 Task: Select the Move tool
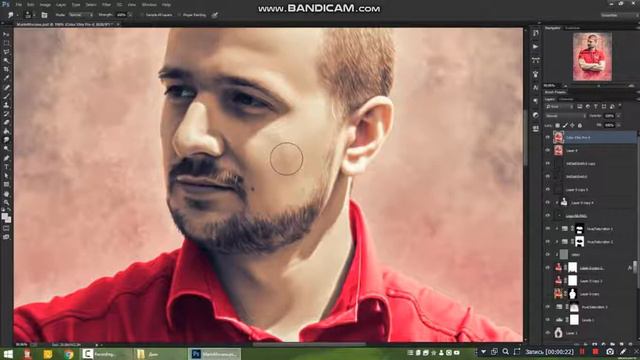coord(6,35)
